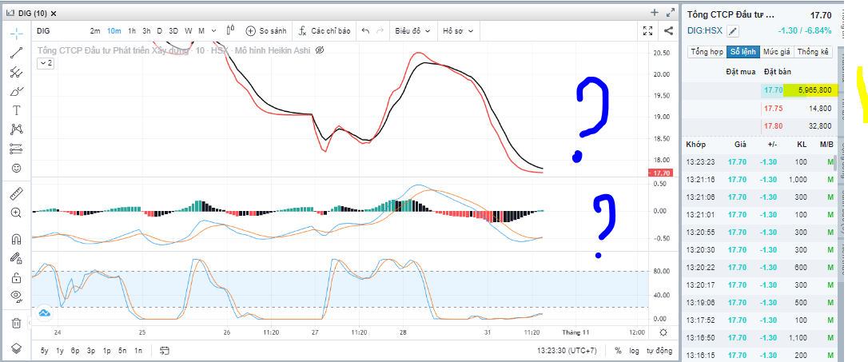Toggle Magnet mode for drawings
The width and height of the screenshot is (868, 362).
[16, 239]
